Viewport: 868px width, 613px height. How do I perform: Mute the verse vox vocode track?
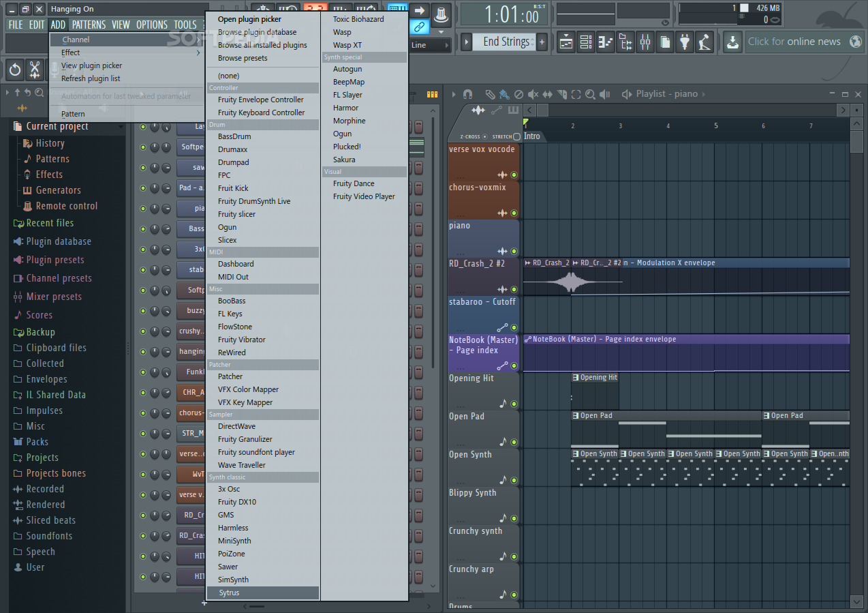point(514,175)
